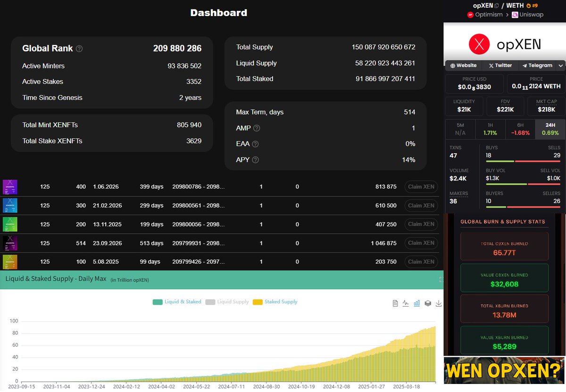Image resolution: width=566 pixels, height=392 pixels.
Task: Click Active Minters value 93 836 502
Action: point(184,66)
